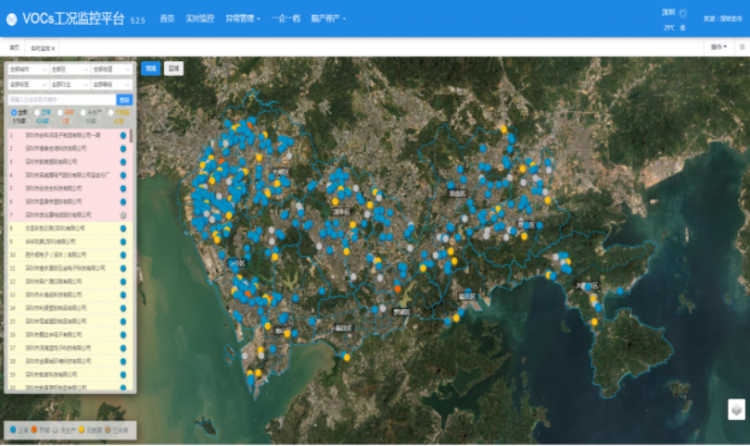Click the 盐田区 district label on map
The image size is (750, 446).
click(467, 297)
